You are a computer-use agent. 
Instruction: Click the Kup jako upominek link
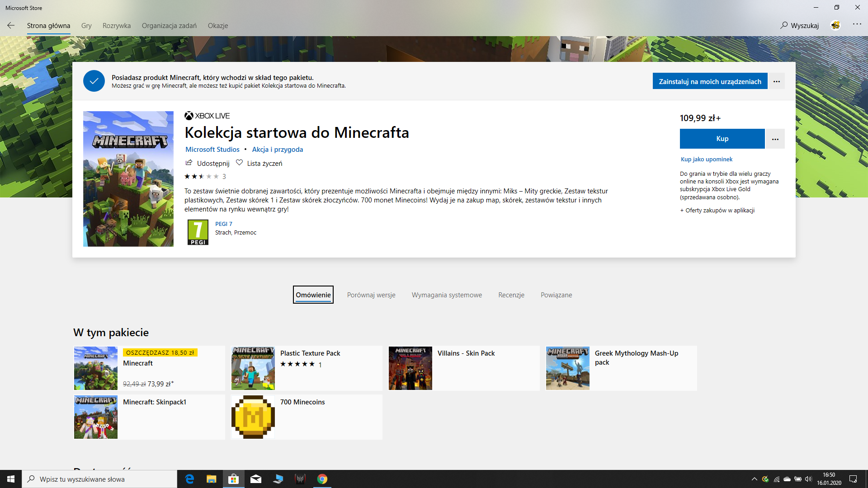(x=707, y=159)
